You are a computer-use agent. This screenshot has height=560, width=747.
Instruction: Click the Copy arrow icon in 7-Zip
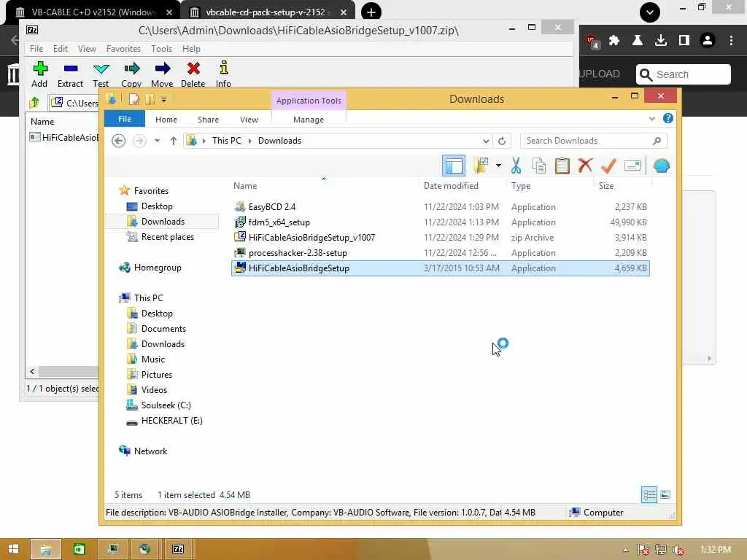(x=131, y=69)
